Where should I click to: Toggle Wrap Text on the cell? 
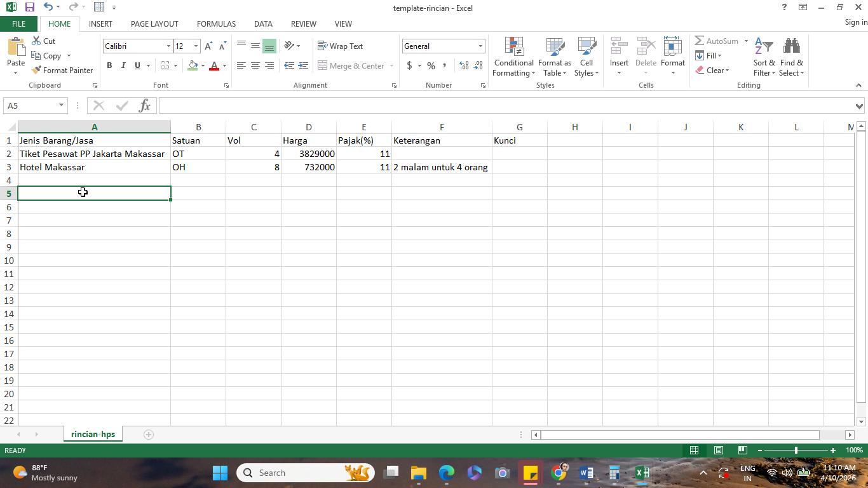[341, 46]
